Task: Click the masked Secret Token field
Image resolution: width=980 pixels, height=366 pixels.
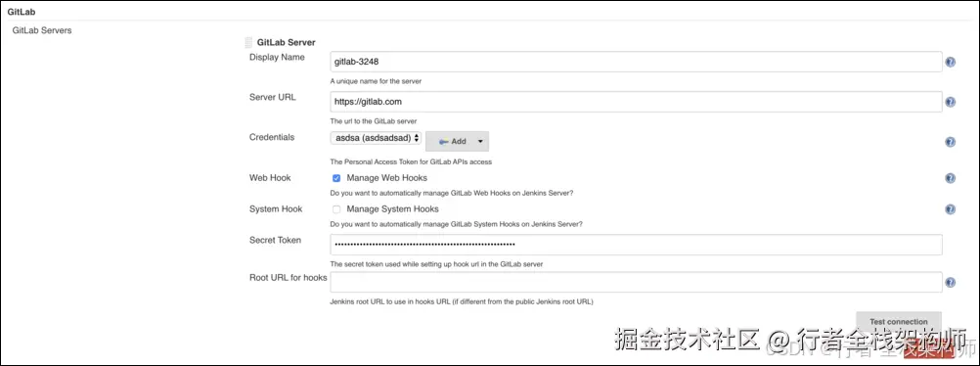Action: pyautogui.click(x=636, y=245)
